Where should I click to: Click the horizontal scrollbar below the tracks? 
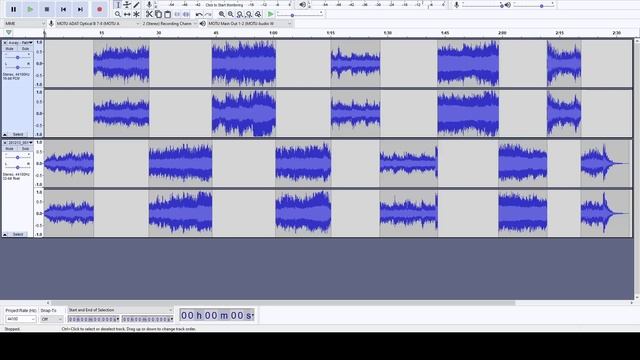pyautogui.click(x=282, y=303)
